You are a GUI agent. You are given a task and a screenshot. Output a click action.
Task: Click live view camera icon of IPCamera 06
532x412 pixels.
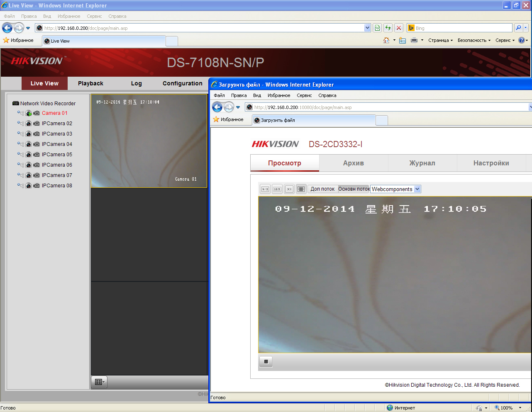click(29, 165)
